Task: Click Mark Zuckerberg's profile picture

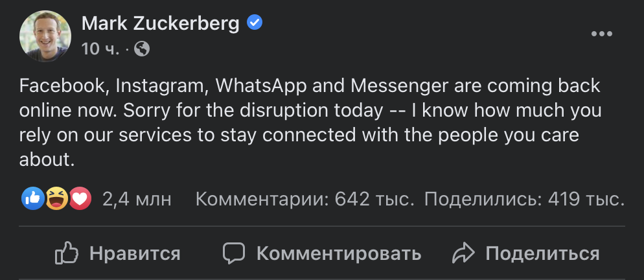Action: [x=45, y=36]
